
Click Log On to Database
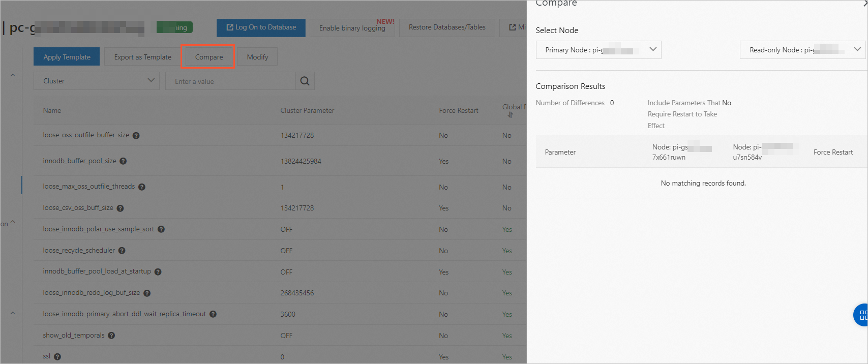click(261, 27)
